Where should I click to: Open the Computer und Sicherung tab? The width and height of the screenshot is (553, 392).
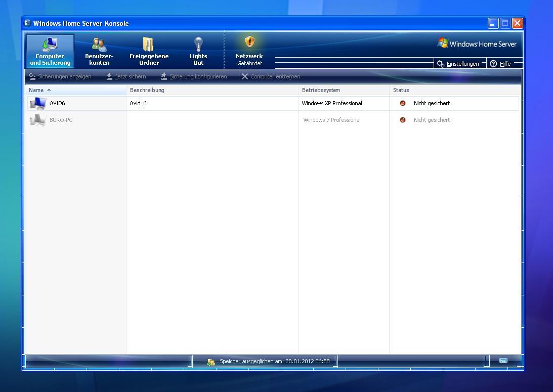click(50, 51)
